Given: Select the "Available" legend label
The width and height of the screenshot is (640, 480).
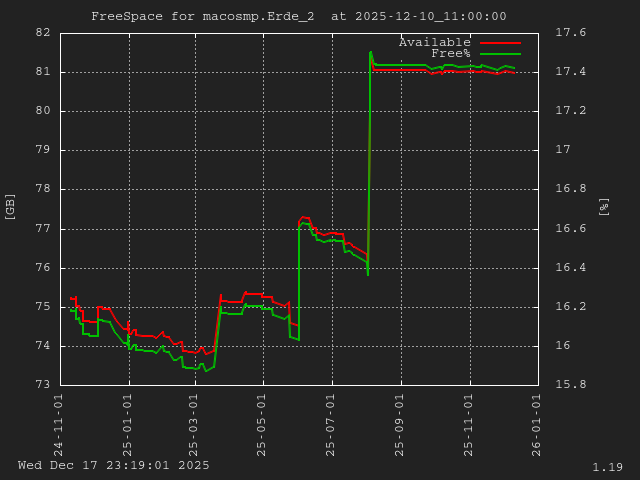Looking at the screenshot, I should pos(434,42).
